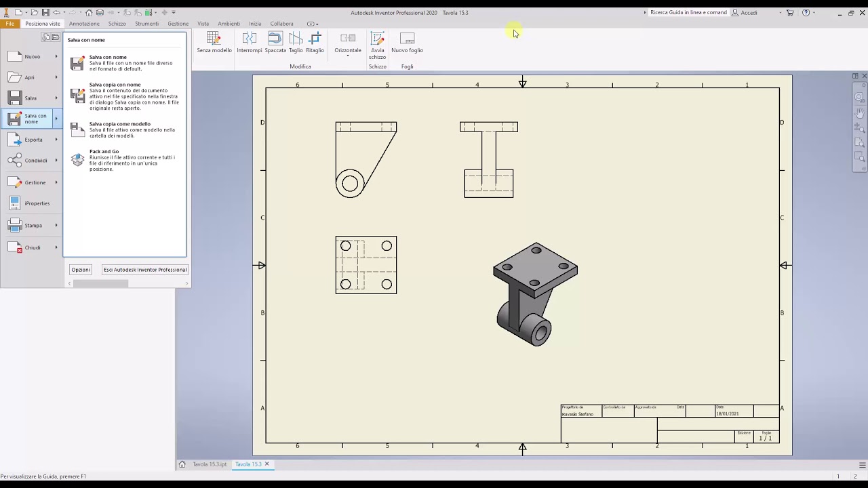Click the Avvia schizzo tool

point(378,45)
